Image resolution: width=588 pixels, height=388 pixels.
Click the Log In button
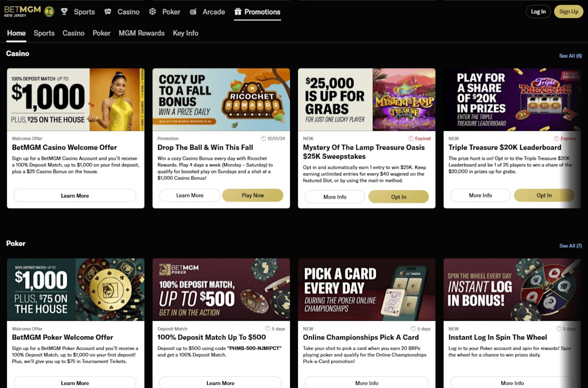tap(538, 11)
